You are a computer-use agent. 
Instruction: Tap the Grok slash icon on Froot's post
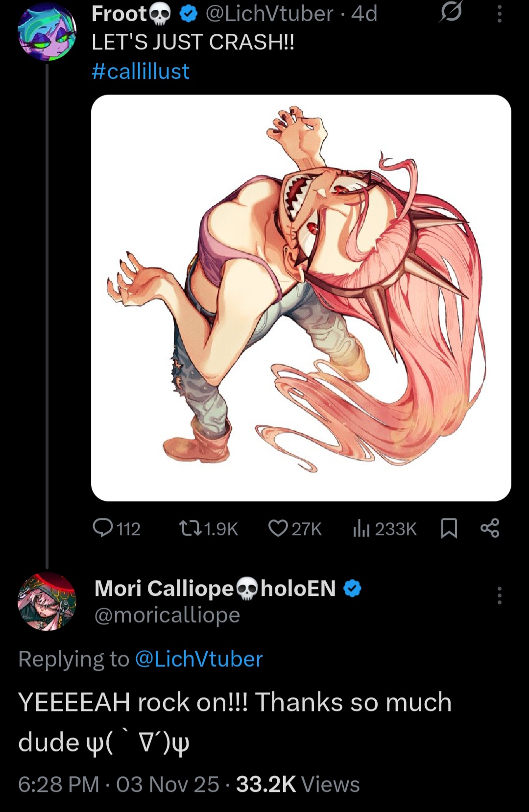click(450, 13)
